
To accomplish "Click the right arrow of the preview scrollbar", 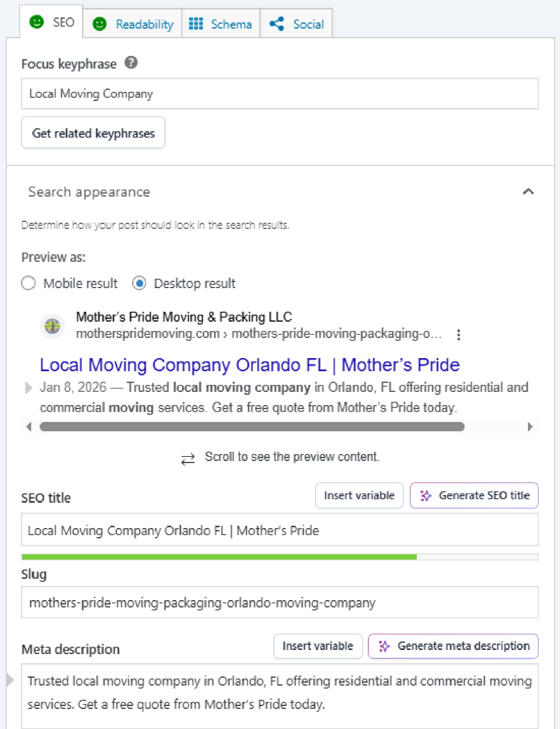I will (530, 427).
